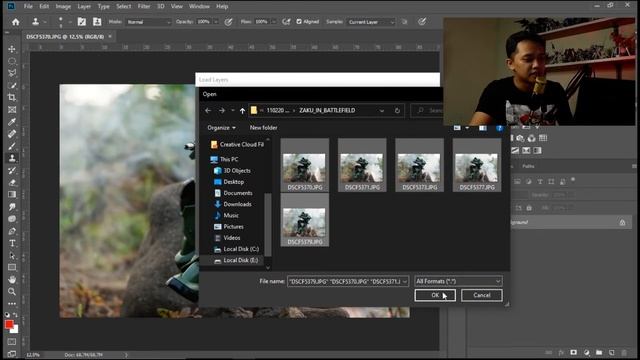The height and width of the screenshot is (360, 640).
Task: Select the Rectangle shape tool
Action: tap(12, 268)
